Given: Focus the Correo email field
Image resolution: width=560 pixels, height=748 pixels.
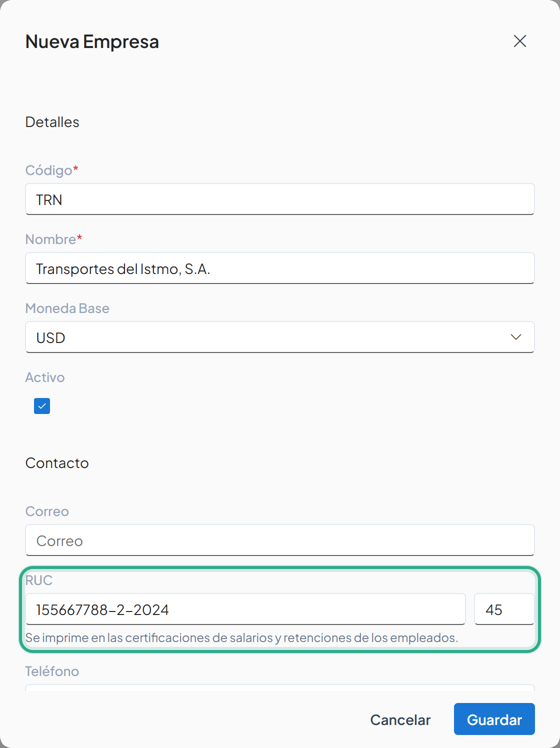Looking at the screenshot, I should [x=280, y=540].
